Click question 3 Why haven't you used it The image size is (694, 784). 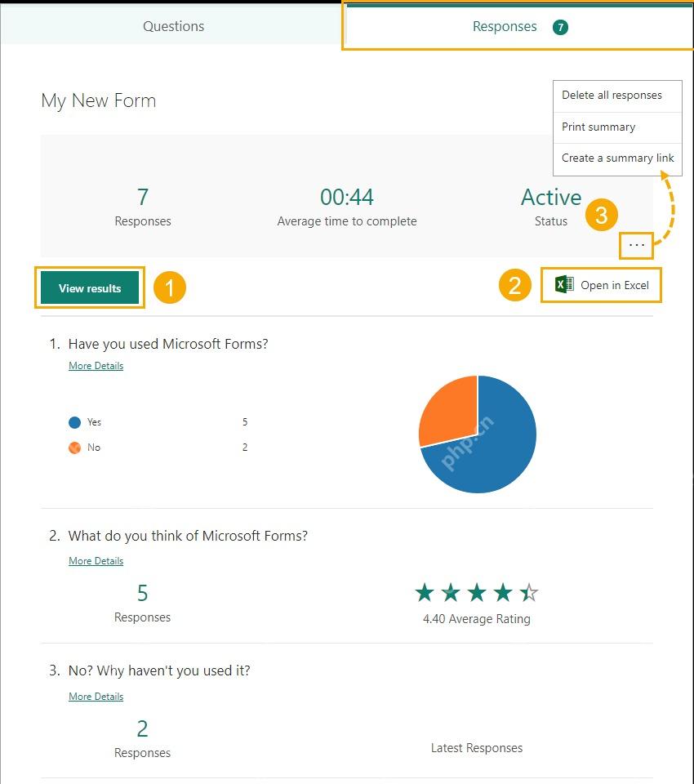pyautogui.click(x=159, y=670)
